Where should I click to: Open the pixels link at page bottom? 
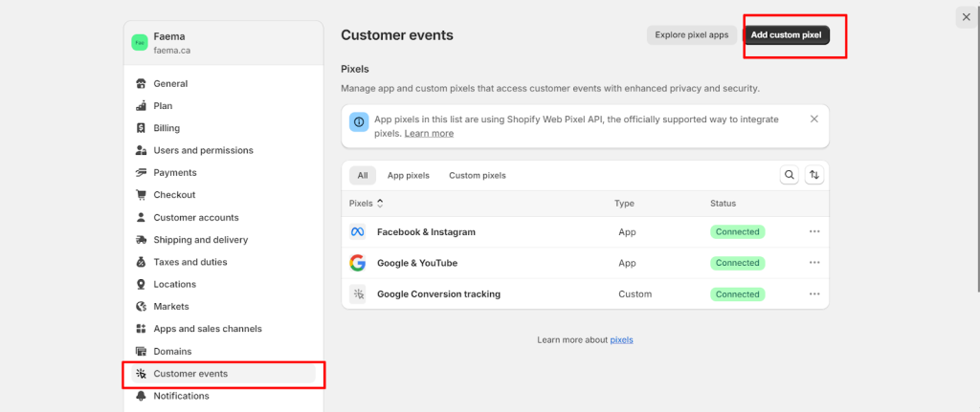click(x=621, y=339)
